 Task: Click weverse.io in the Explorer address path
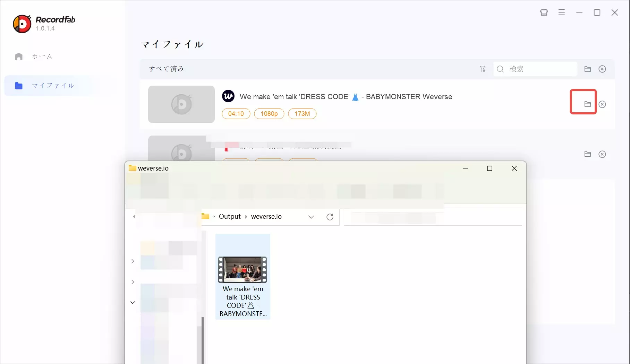tap(266, 217)
